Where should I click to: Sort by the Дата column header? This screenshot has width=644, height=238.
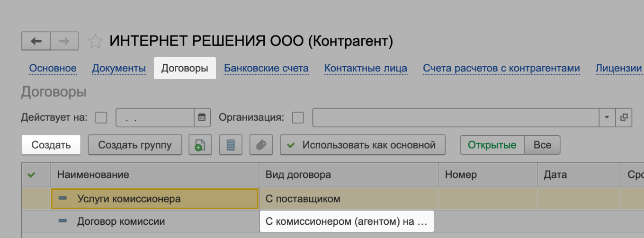pos(579,175)
